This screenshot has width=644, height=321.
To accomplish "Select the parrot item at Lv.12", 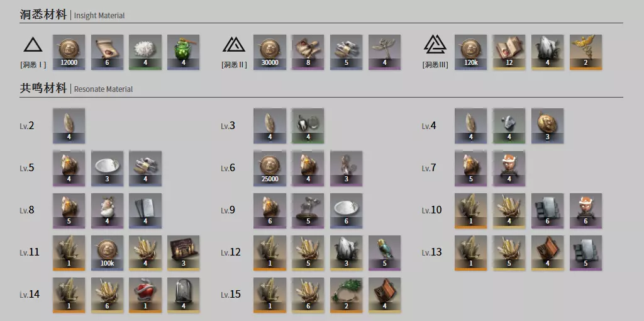I will click(384, 252).
